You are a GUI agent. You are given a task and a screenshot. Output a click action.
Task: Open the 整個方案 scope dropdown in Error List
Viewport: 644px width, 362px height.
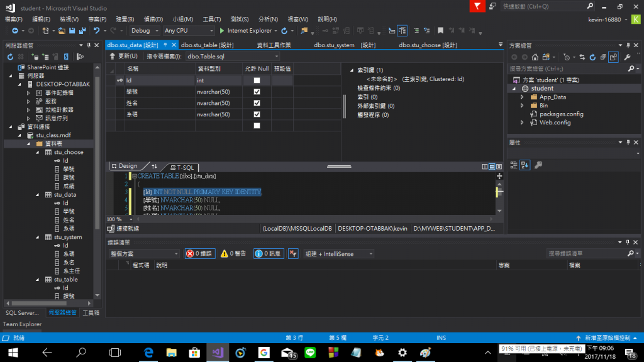[144, 254]
